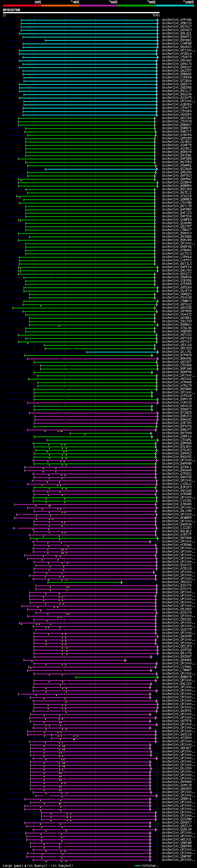Click hit label UniRef100_B8B678
Viewport: 197px width, 868px height.
click(x=177, y=677)
